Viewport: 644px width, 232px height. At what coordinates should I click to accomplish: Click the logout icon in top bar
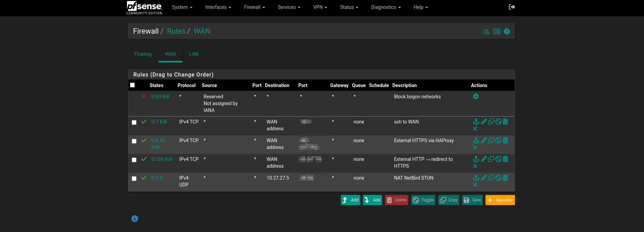[x=512, y=7]
